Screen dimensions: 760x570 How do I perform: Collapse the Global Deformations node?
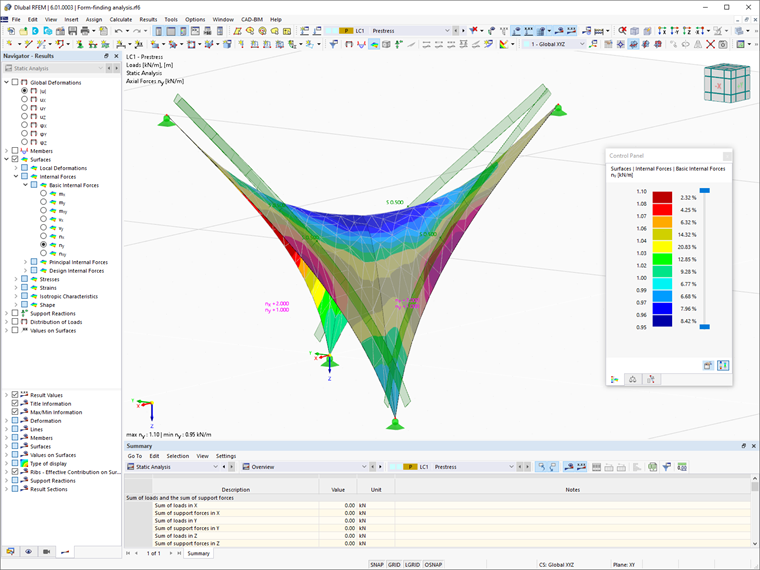pyautogui.click(x=6, y=82)
